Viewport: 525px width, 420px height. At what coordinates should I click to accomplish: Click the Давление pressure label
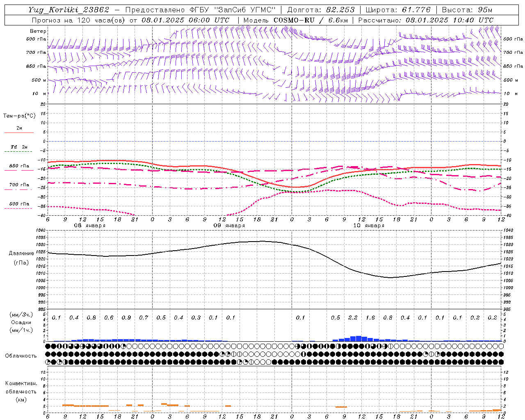pos(21,253)
